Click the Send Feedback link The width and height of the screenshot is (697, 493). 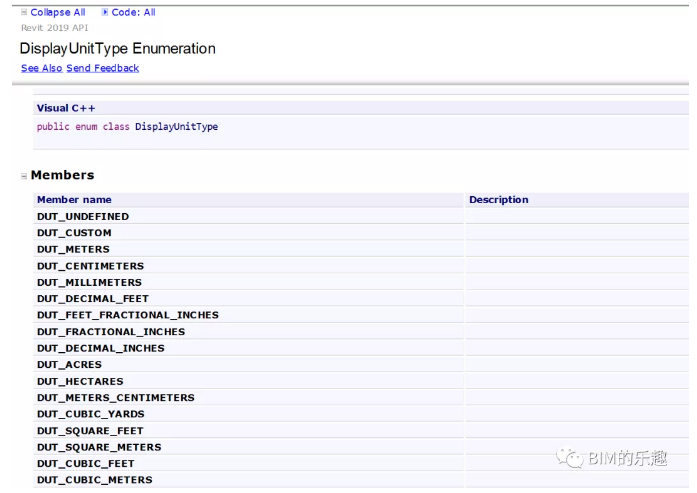103,68
